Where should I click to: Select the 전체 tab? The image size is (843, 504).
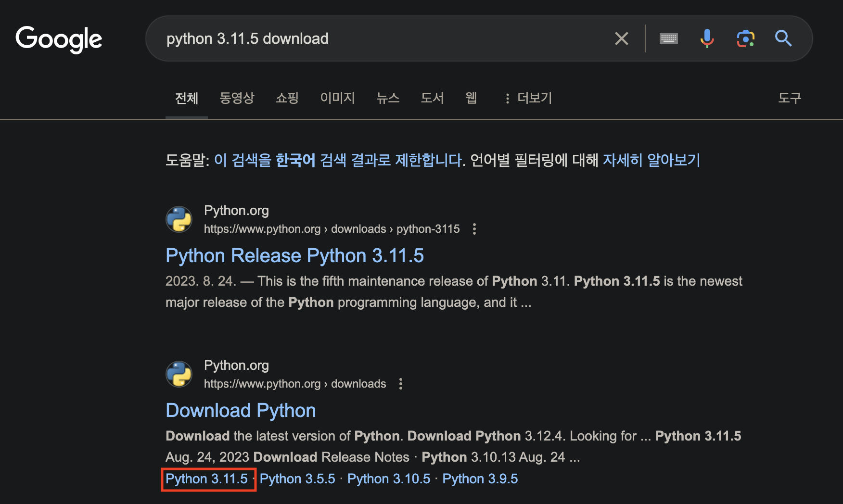(x=187, y=98)
